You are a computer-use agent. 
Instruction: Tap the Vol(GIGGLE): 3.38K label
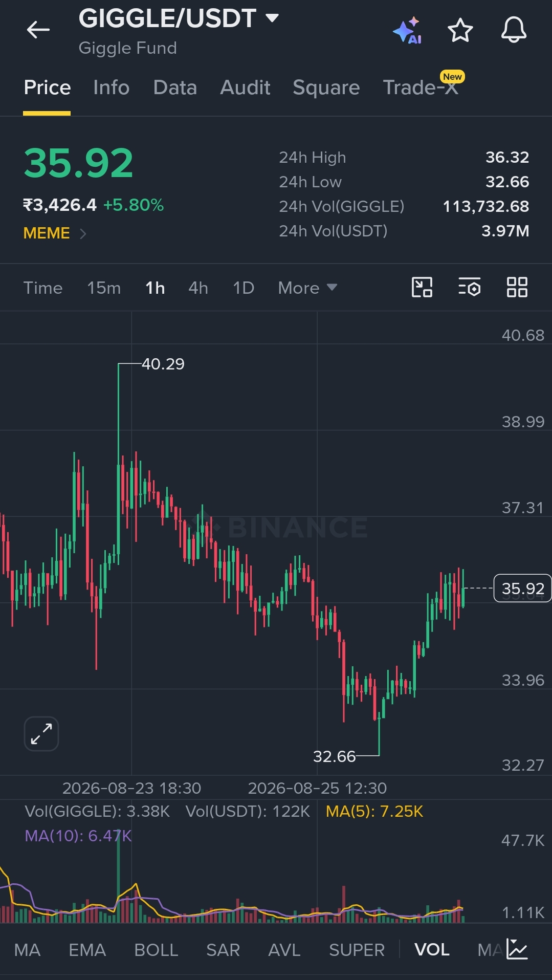point(97,811)
